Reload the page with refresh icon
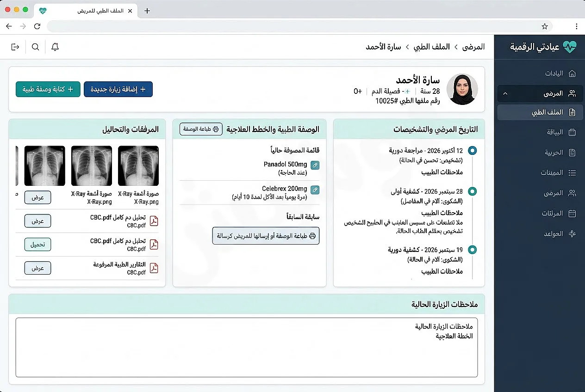 coord(37,26)
